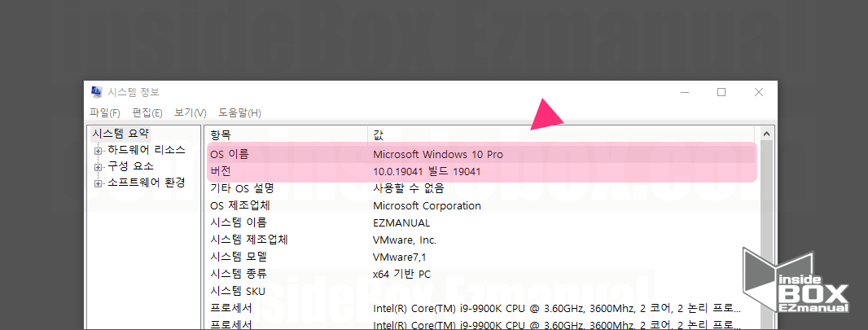Select 기타 OS 설명 row label
This screenshot has height=330, width=868.
pyautogui.click(x=243, y=189)
